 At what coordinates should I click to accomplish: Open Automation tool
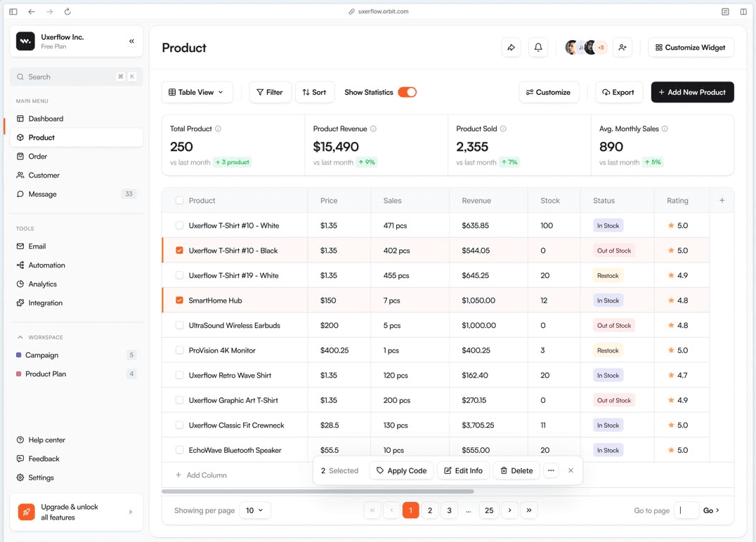(76, 265)
